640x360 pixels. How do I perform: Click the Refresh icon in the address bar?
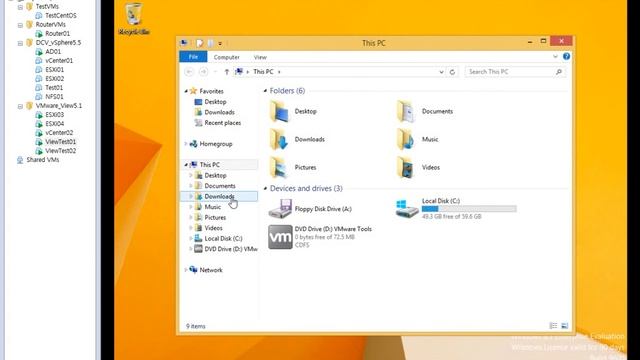click(x=452, y=72)
